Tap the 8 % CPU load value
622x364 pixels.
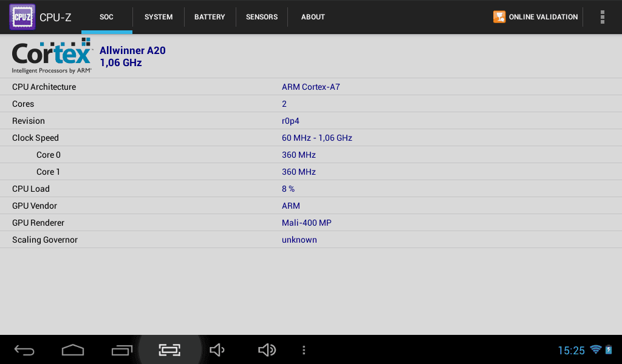click(x=288, y=189)
